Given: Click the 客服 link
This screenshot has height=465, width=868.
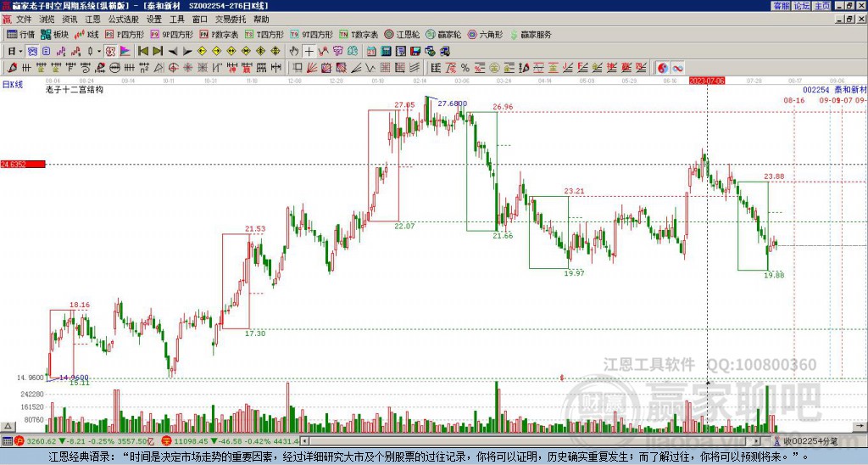Looking at the screenshot, I should point(781,6).
